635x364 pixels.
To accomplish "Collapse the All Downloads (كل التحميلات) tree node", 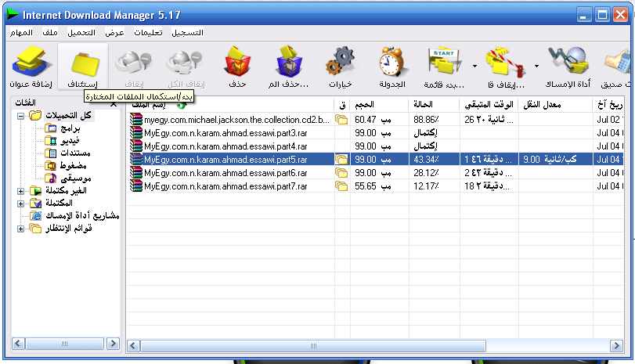I will 20,116.
